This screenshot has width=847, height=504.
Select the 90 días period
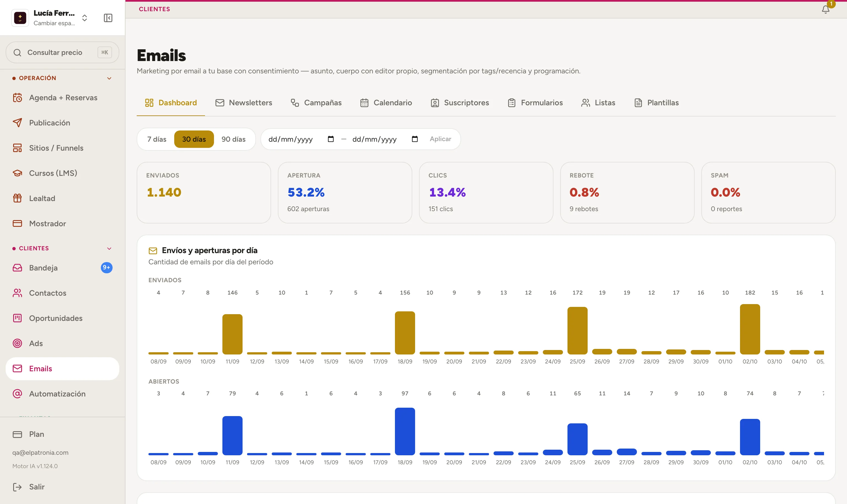233,139
